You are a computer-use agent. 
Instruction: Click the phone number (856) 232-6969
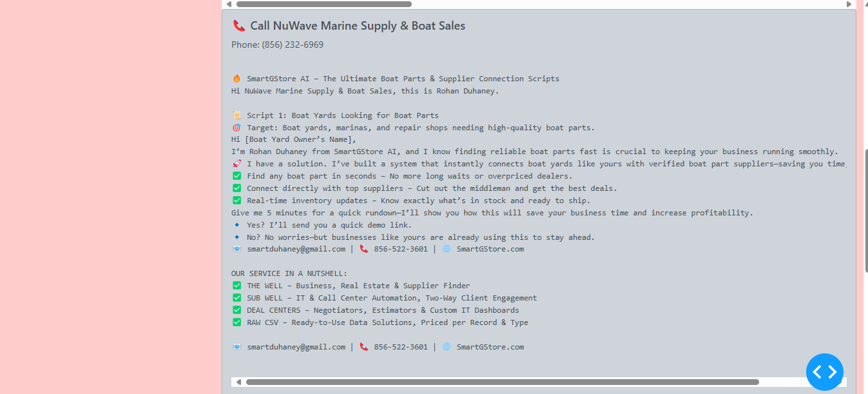coord(293,44)
